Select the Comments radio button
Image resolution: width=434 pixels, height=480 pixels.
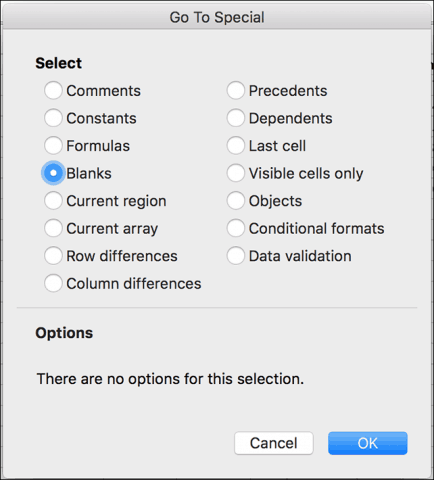[x=53, y=90]
